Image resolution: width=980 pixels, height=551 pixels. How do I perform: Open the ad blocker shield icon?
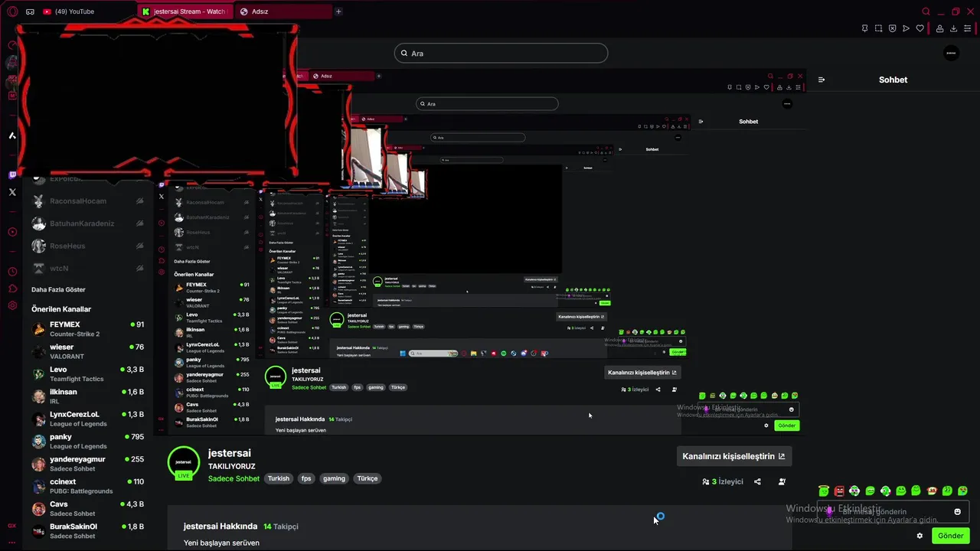point(892,28)
